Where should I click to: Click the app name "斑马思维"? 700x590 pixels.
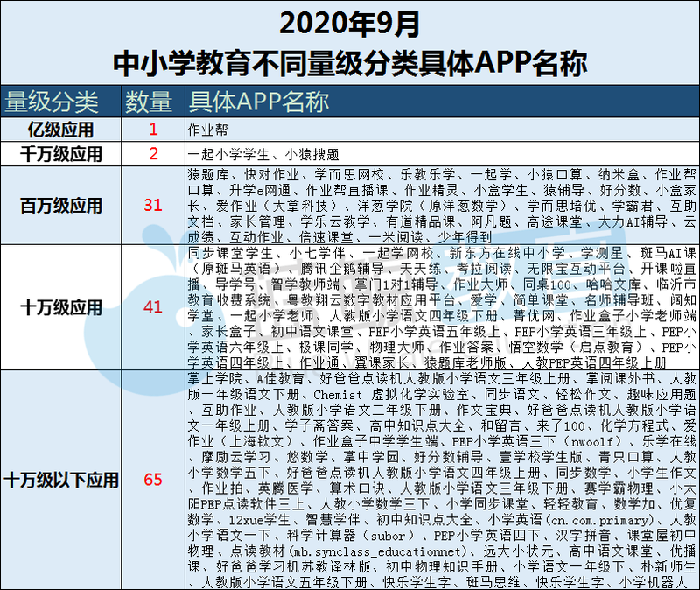click(x=493, y=582)
